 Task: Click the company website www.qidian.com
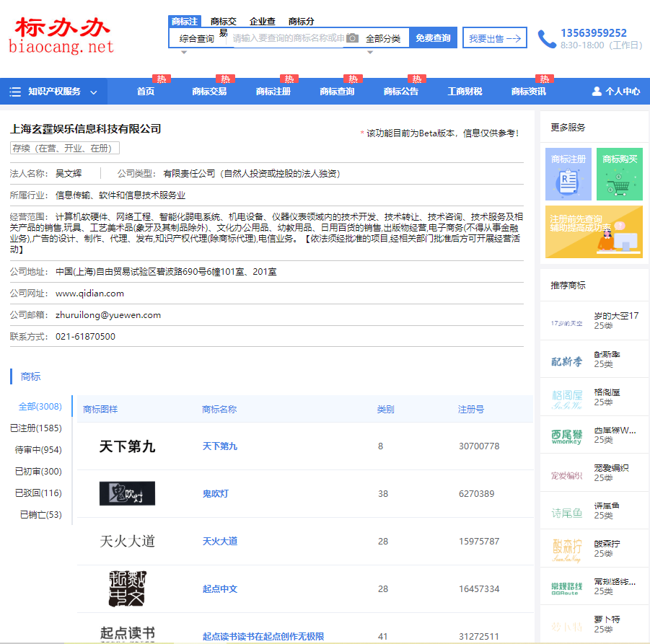[89, 294]
